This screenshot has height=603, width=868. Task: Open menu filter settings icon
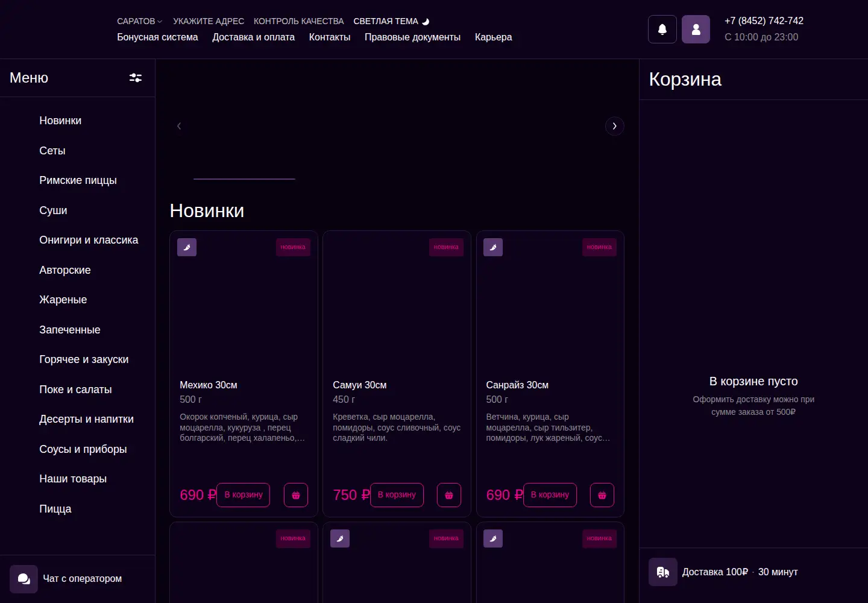click(136, 78)
